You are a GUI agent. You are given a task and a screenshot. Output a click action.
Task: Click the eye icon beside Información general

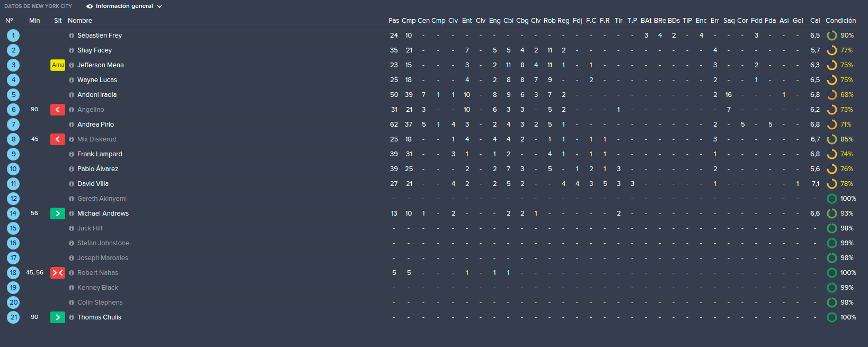(x=90, y=6)
